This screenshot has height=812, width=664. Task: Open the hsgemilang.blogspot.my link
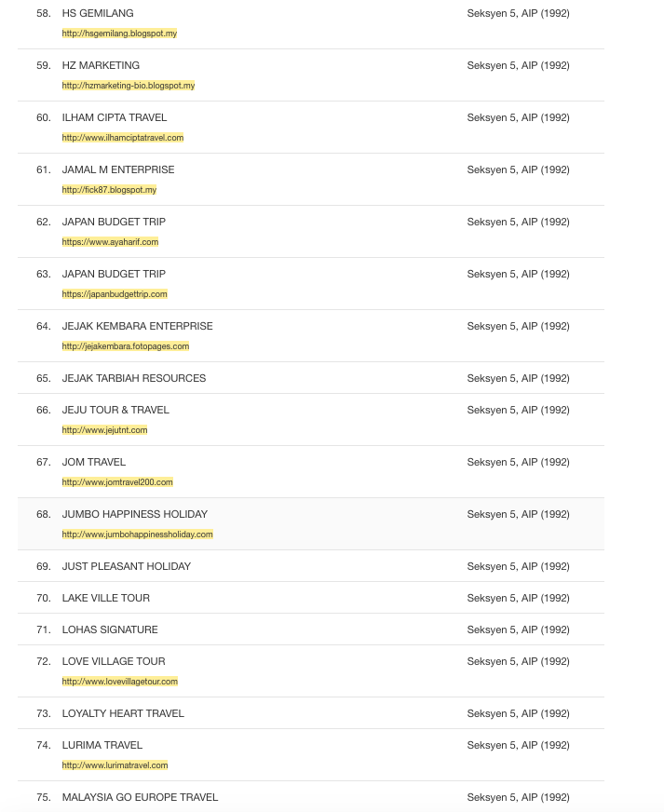coord(119,34)
